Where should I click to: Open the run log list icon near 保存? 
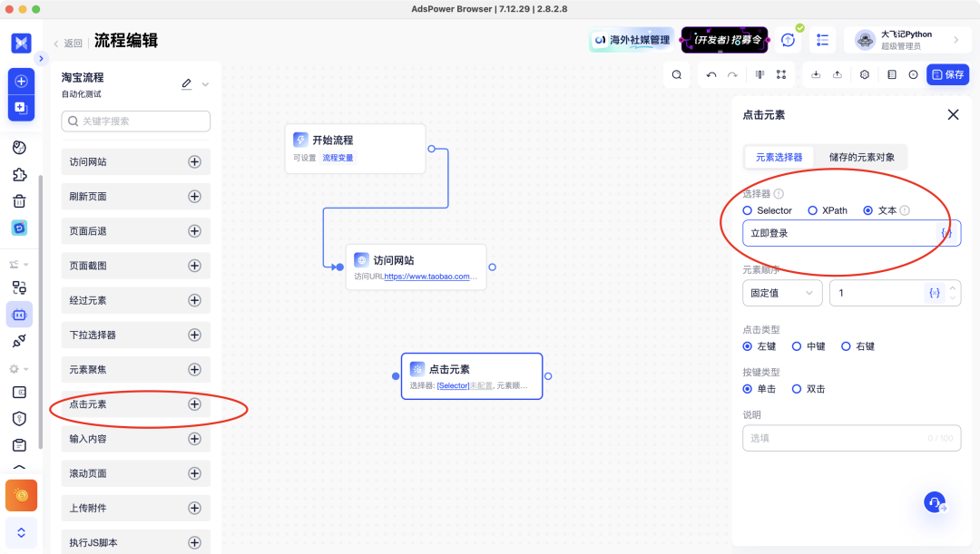pyautogui.click(x=892, y=73)
